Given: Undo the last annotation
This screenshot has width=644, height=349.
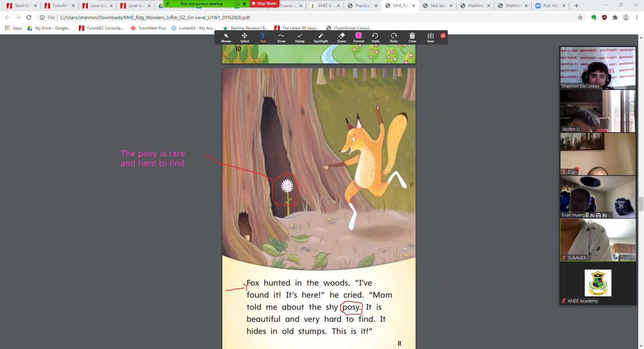Looking at the screenshot, I should [x=375, y=38].
